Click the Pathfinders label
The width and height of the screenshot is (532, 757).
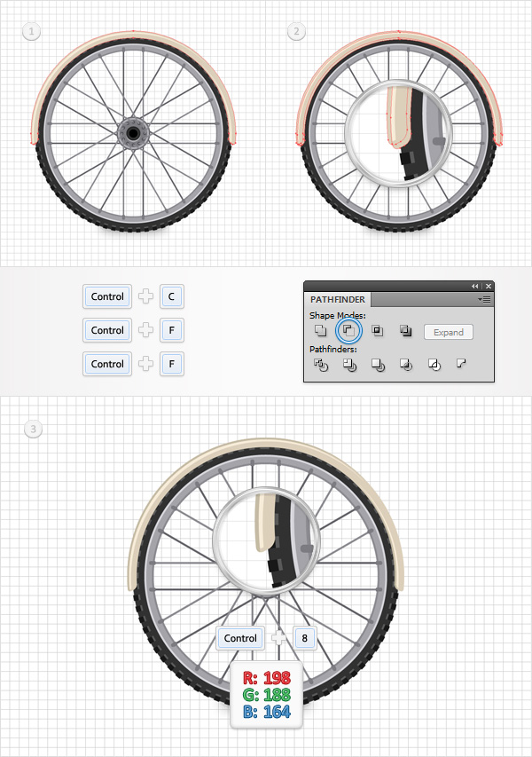[333, 349]
